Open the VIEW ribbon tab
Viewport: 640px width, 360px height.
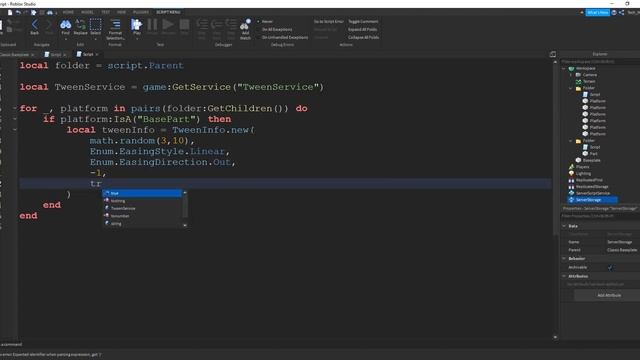122,12
